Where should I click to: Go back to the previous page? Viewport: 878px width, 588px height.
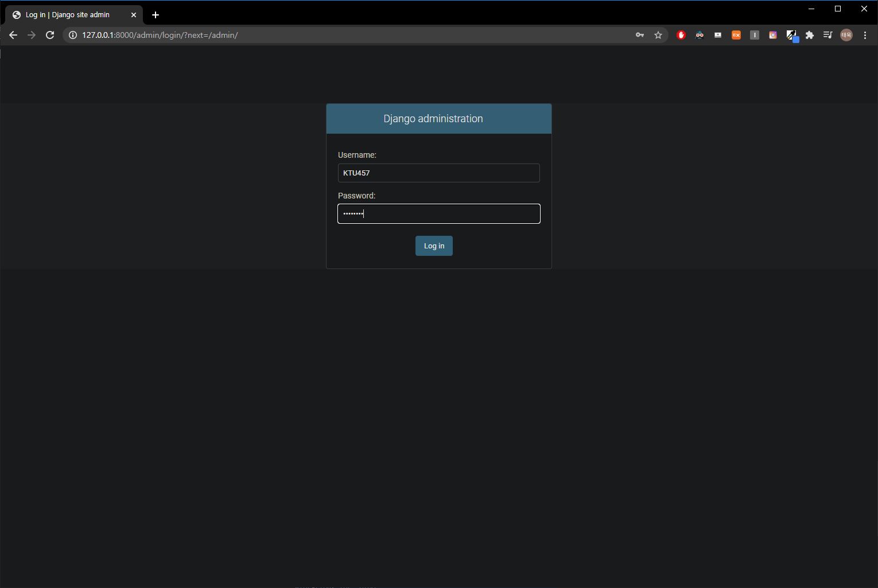click(x=13, y=35)
